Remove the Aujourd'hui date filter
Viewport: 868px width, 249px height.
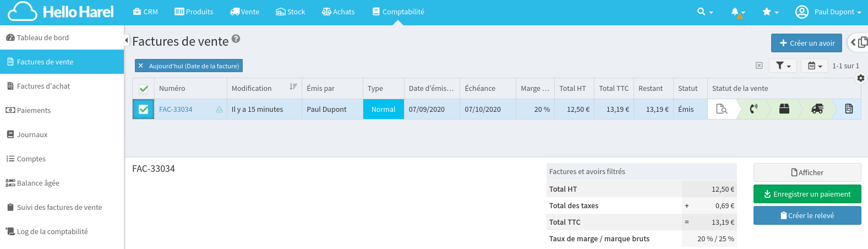pyautogui.click(x=141, y=66)
